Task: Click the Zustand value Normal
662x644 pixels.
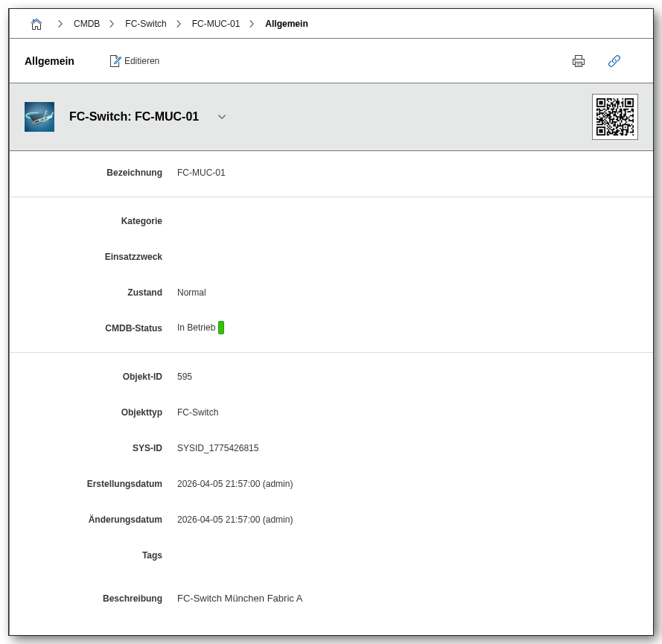Action: click(191, 293)
